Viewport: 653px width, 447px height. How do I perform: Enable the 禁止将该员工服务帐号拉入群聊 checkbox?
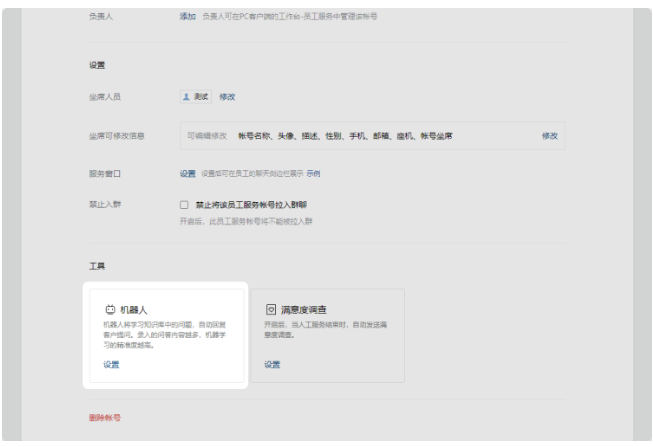point(183,204)
